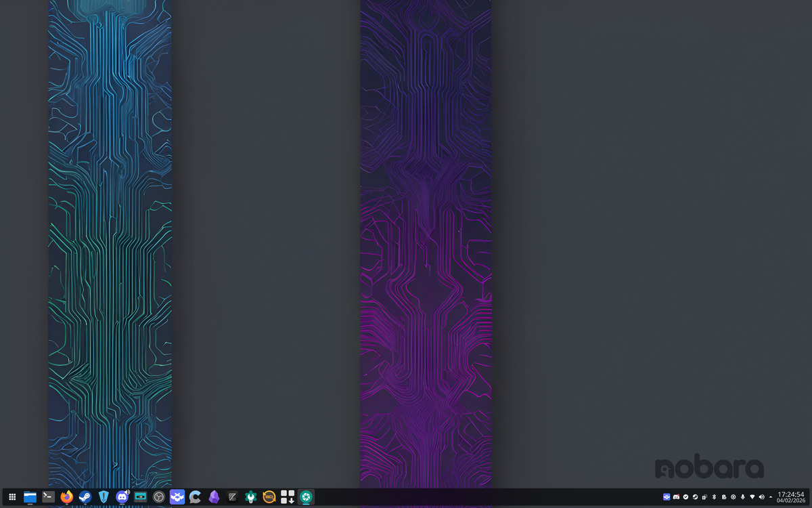Open the gear settings icon in system tray
Screen dimensions: 812x508
pos(733,496)
